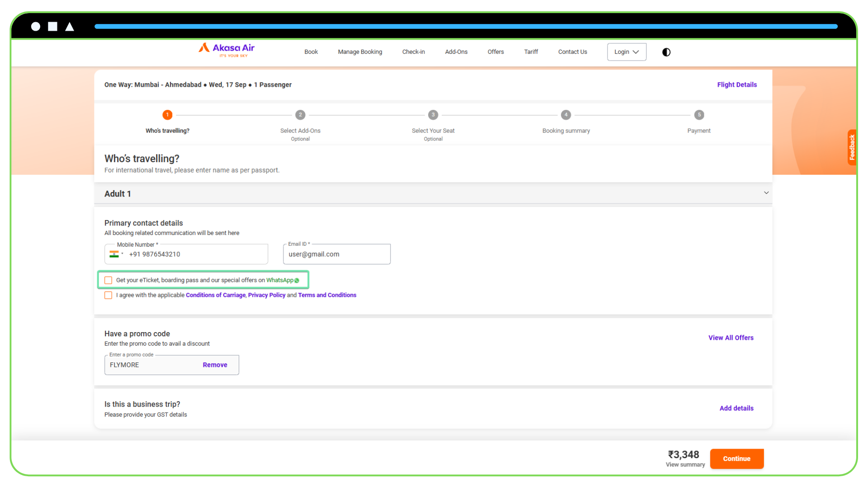The width and height of the screenshot is (868, 488).
Task: Click the Email ID input field
Action: [x=336, y=254]
